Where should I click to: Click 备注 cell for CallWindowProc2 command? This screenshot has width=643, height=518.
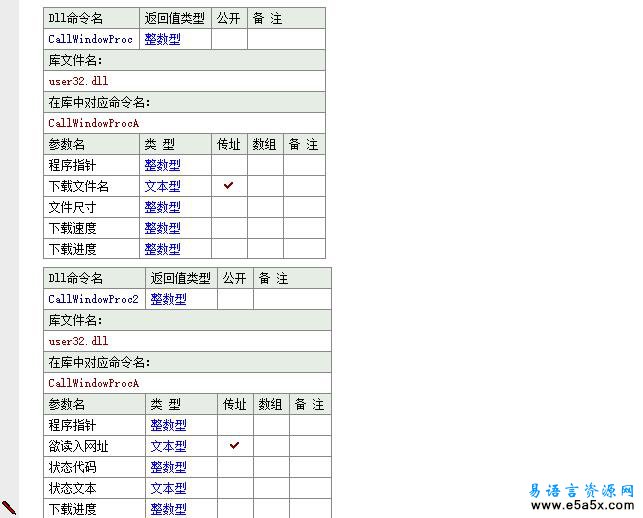tap(292, 299)
